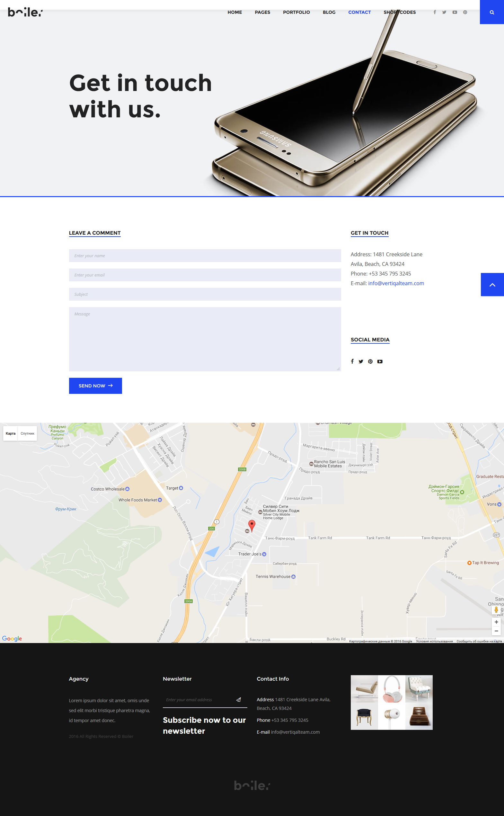The height and width of the screenshot is (816, 504).
Task: Open the BLOG menu item
Action: pos(329,12)
